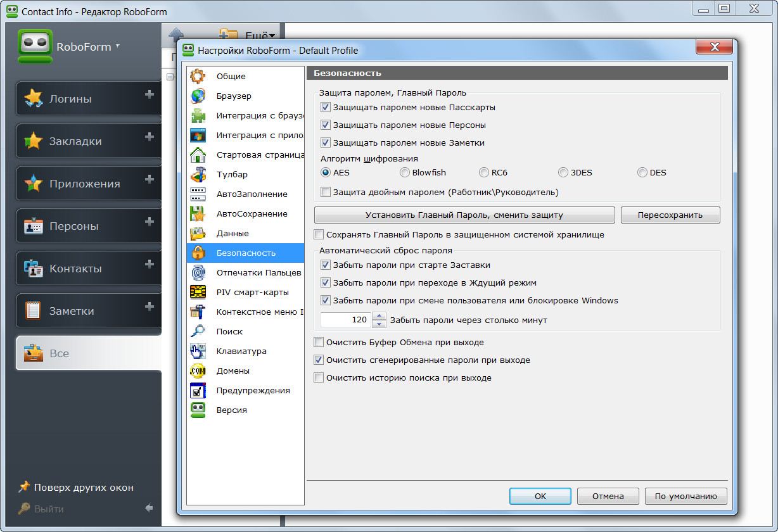This screenshot has height=532, width=778.
Task: Click the Приложения star icon
Action: click(x=33, y=183)
